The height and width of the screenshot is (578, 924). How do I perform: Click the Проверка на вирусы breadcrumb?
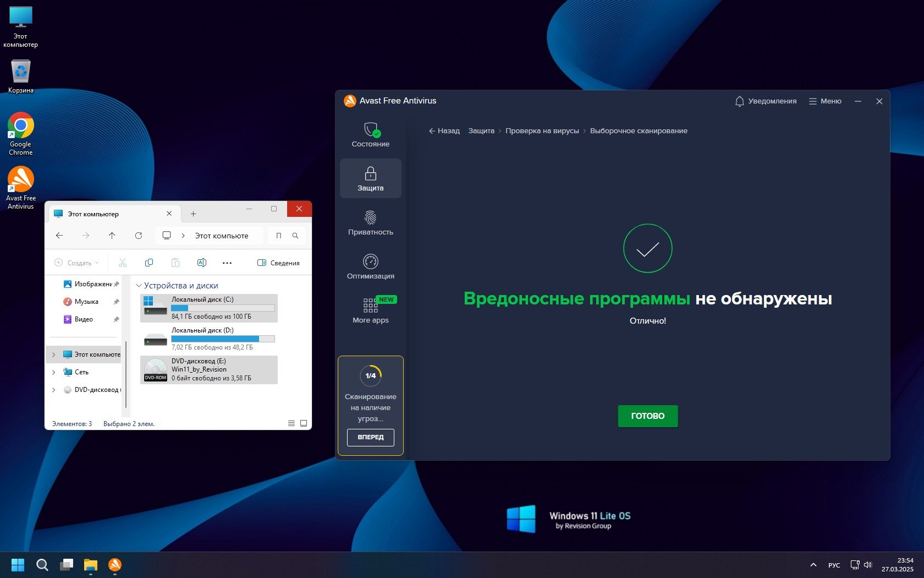[542, 131]
